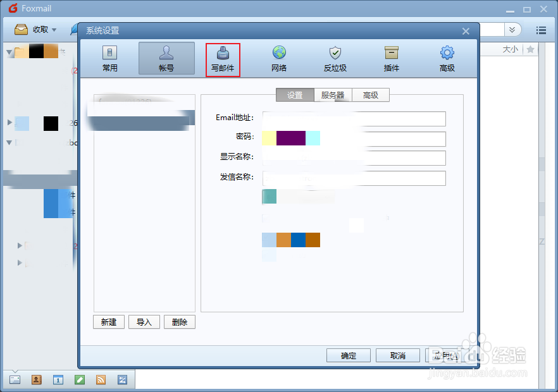This screenshot has width=558, height=392.
Task: Open the notes icon in bottom bar
Action: tap(79, 379)
